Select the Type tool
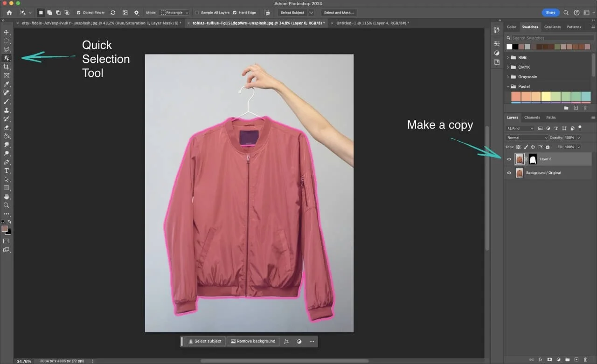This screenshot has height=364, width=597. tap(7, 172)
